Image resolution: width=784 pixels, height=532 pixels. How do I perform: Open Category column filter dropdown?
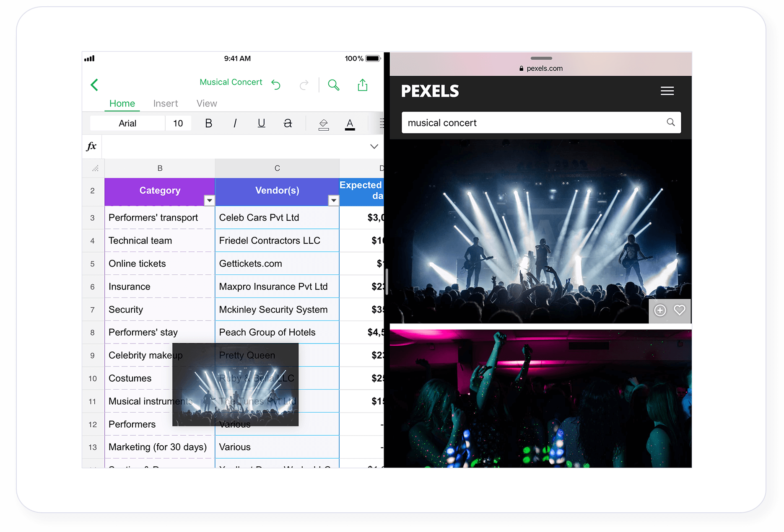209,201
